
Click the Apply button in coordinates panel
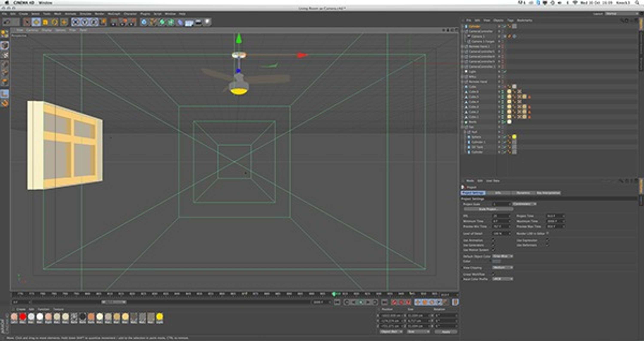tap(446, 332)
